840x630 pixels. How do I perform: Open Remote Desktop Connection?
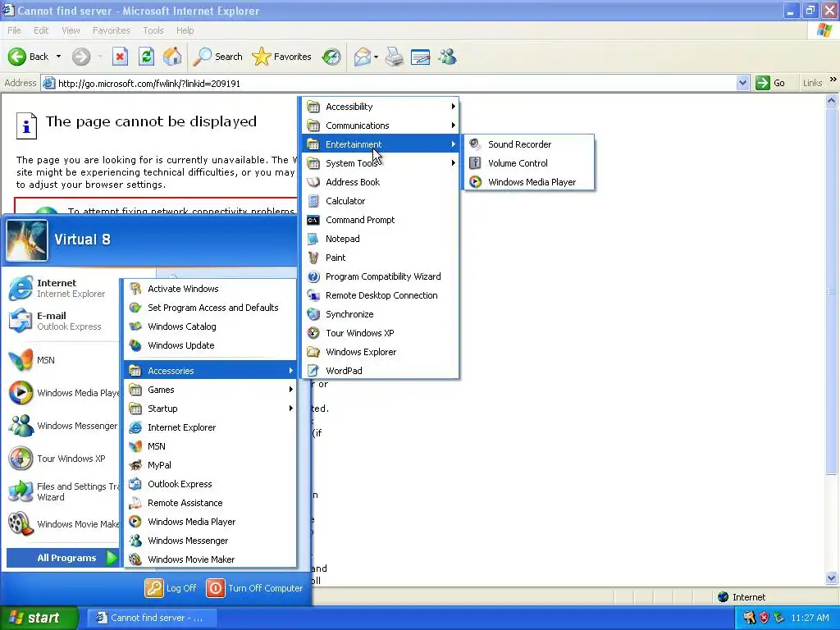coord(381,295)
